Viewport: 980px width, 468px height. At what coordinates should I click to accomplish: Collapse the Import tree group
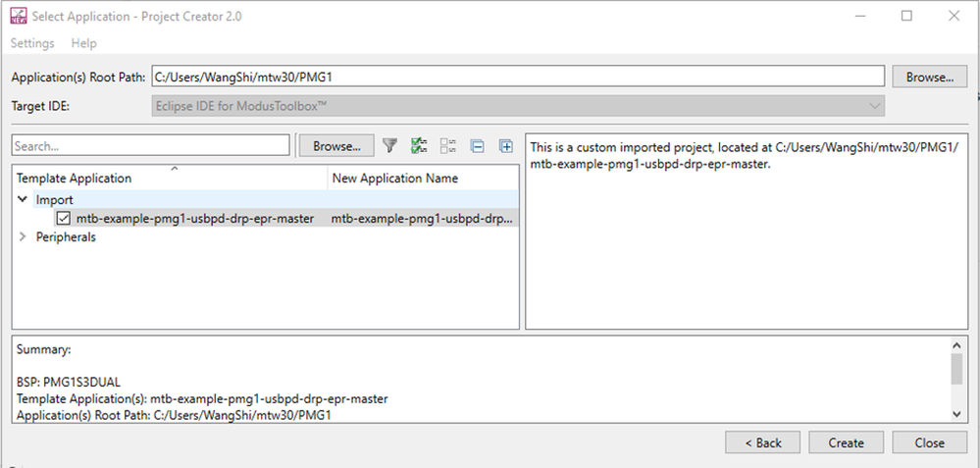tap(23, 199)
